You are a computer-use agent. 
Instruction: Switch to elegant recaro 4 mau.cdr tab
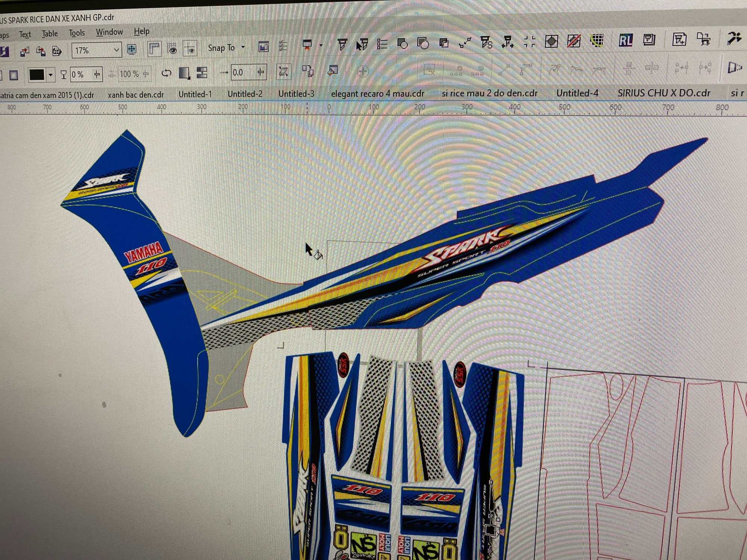pyautogui.click(x=378, y=93)
